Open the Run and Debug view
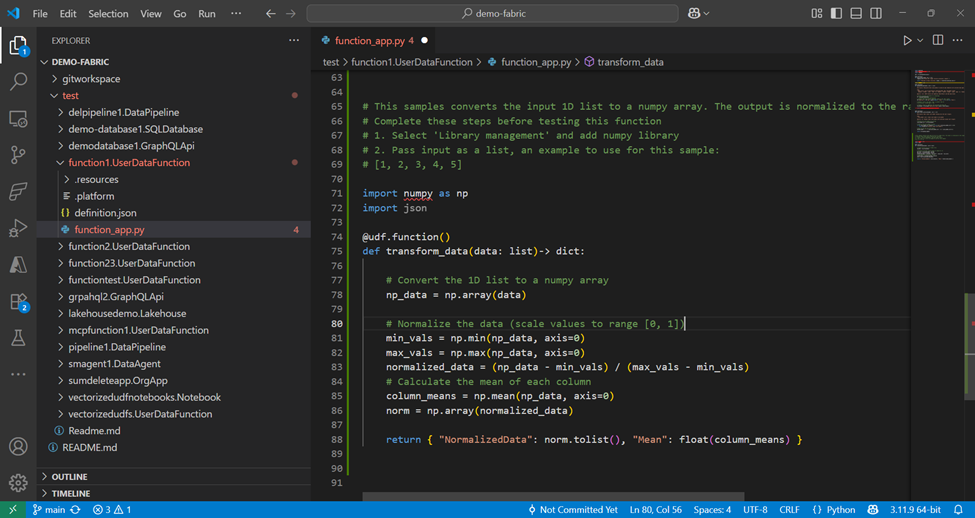This screenshot has width=975, height=518. [x=18, y=228]
